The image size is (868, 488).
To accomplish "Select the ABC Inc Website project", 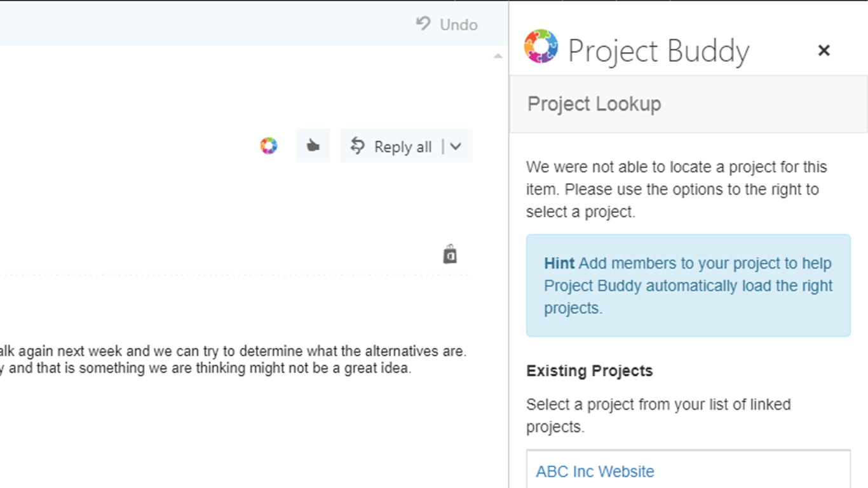I will [595, 471].
